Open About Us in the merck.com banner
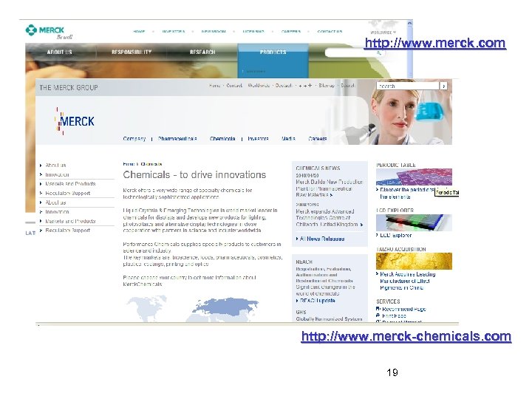Image resolution: width=532 pixels, height=399 pixels. point(59,52)
